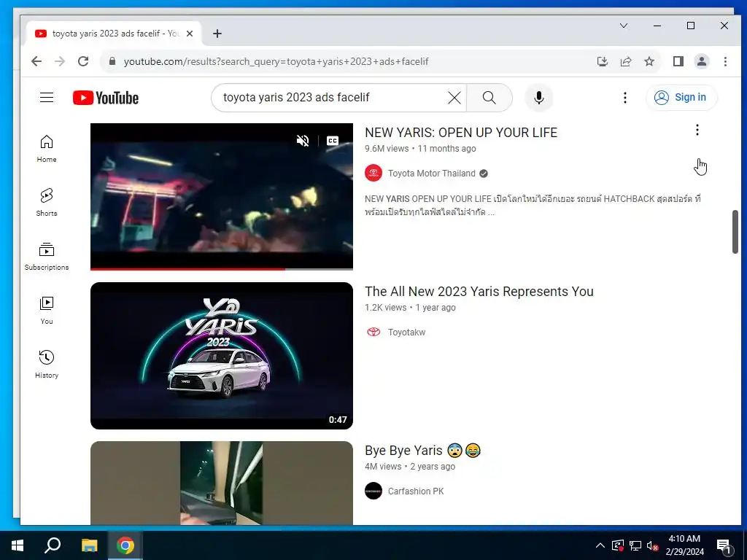Click the red progress bar of the preview video
747x560 pixels.
click(187, 269)
